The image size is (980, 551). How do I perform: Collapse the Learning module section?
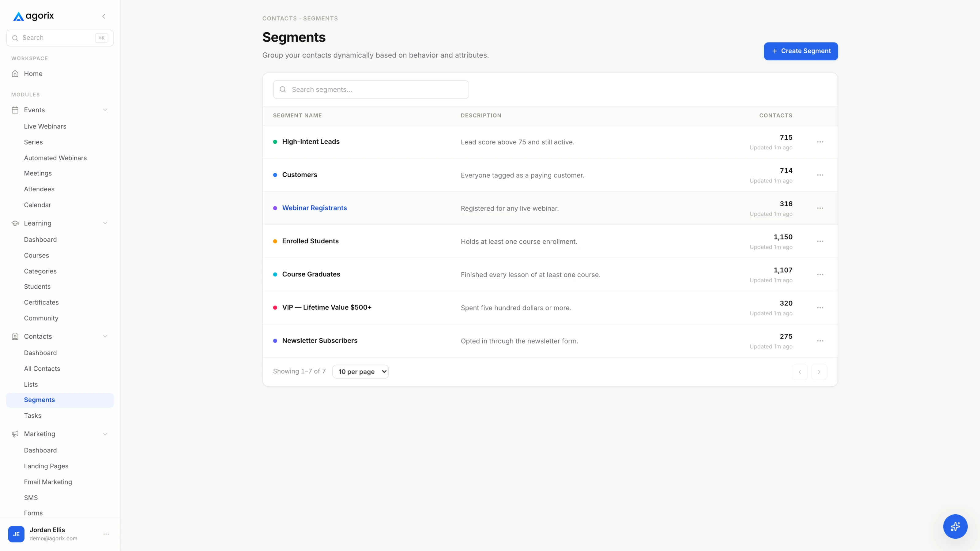[105, 223]
